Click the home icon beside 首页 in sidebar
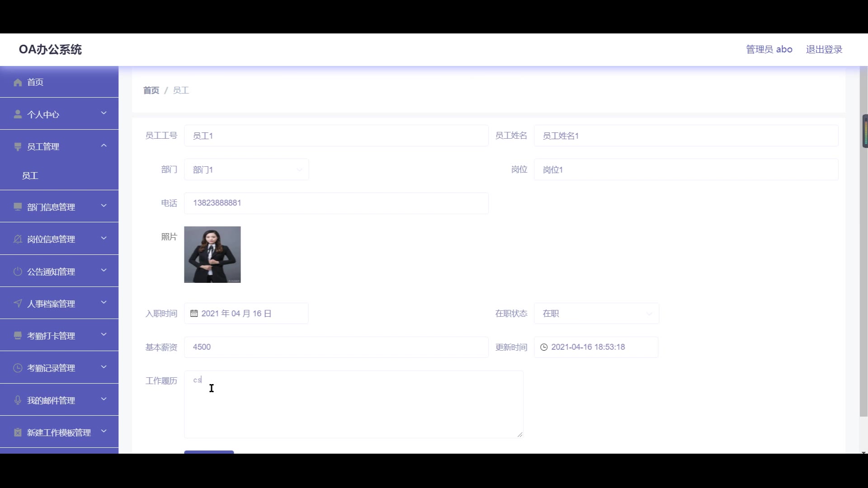This screenshot has width=868, height=488. click(x=18, y=82)
